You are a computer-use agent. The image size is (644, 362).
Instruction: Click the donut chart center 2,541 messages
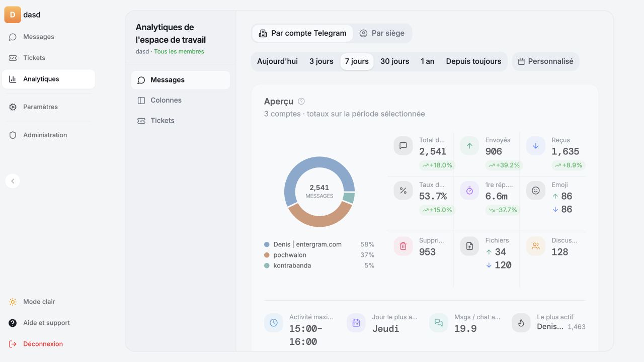tap(319, 192)
